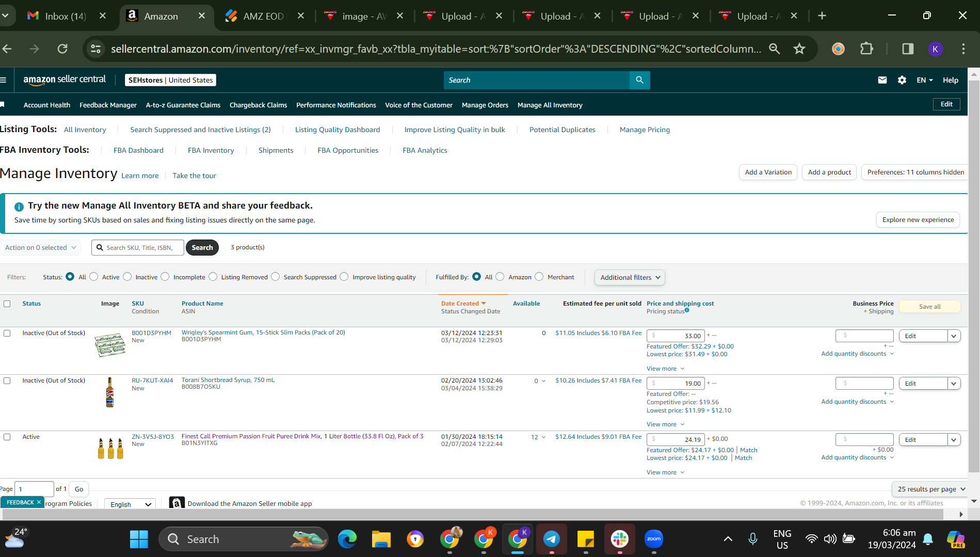Click the zoom magnifier in the address bar

coord(774,49)
